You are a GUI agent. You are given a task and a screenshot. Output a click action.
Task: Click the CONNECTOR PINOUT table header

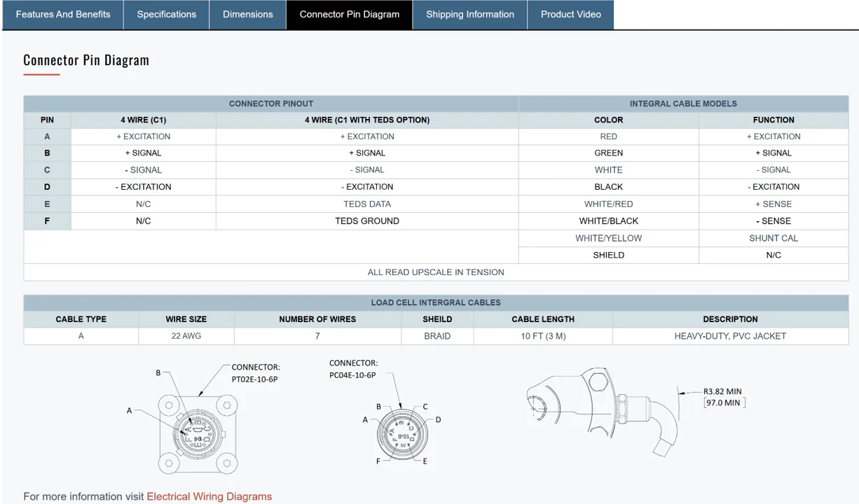click(x=271, y=104)
